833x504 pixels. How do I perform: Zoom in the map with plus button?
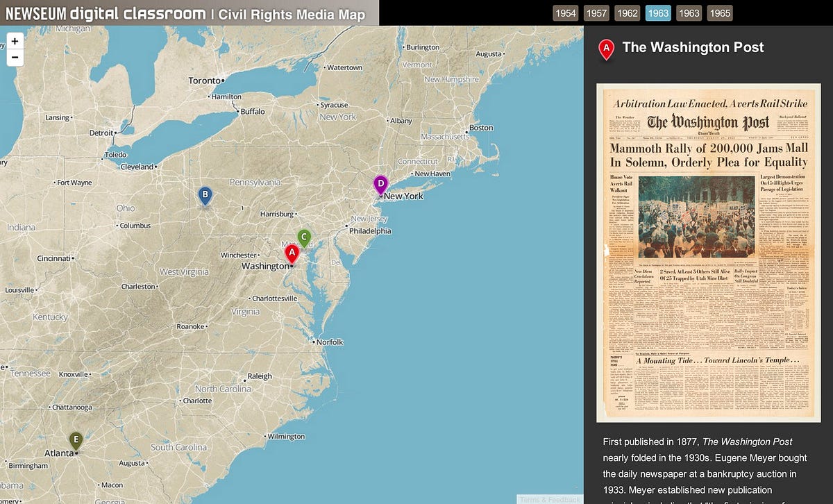pyautogui.click(x=15, y=42)
